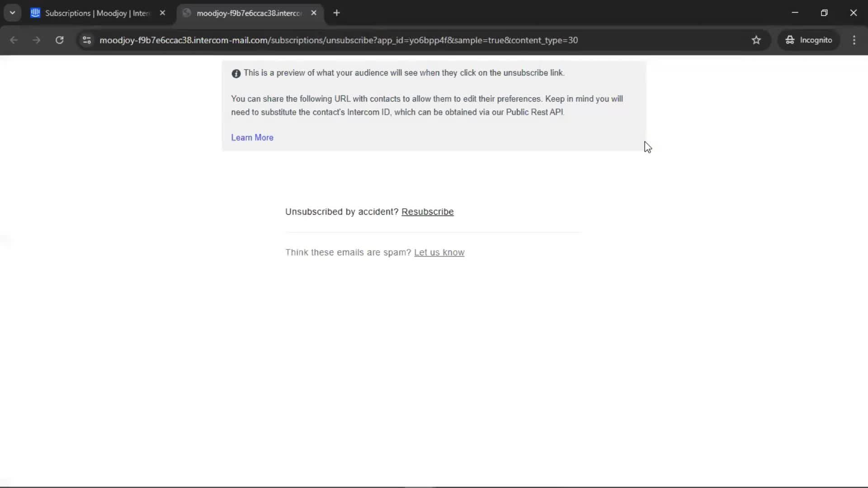This screenshot has width=868, height=488.
Task: Minimize the browser window
Action: pos(795,13)
